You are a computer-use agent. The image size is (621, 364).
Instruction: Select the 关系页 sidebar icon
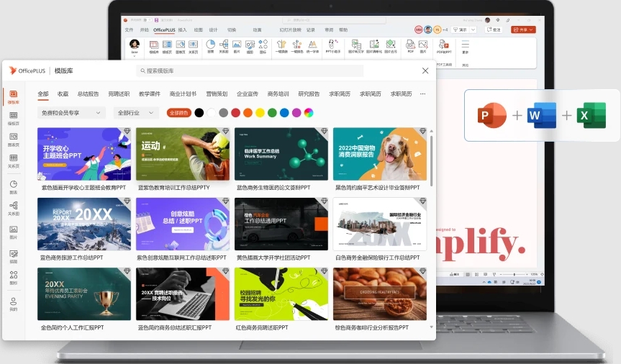(13, 158)
